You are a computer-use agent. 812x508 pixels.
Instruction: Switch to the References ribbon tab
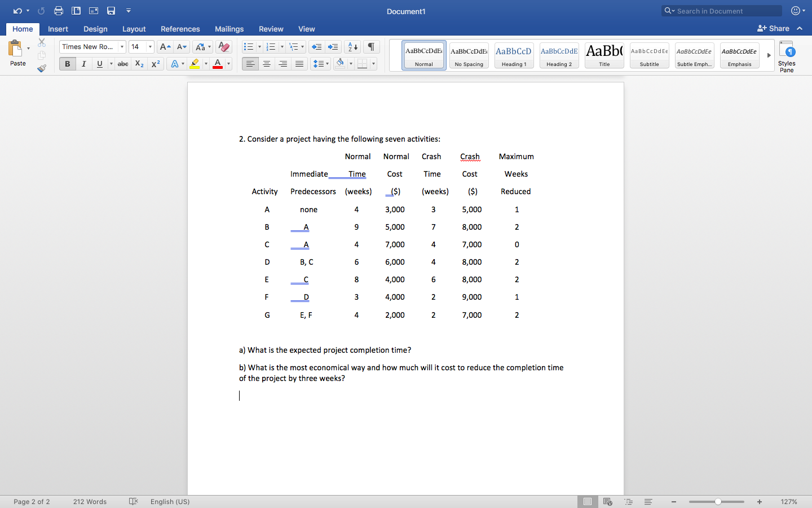point(180,29)
